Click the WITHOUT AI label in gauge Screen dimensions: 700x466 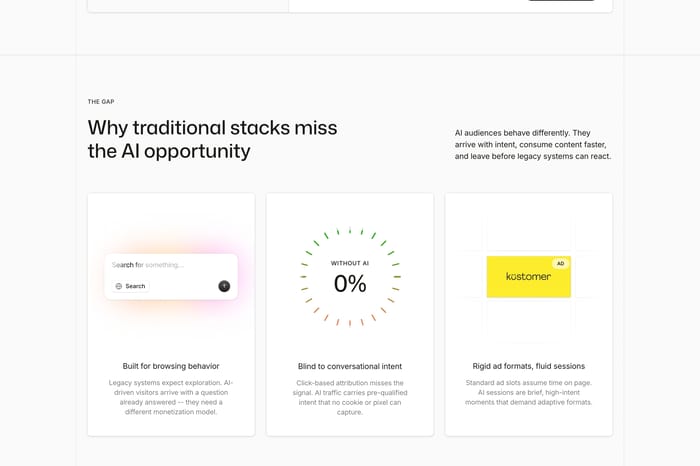[350, 263]
